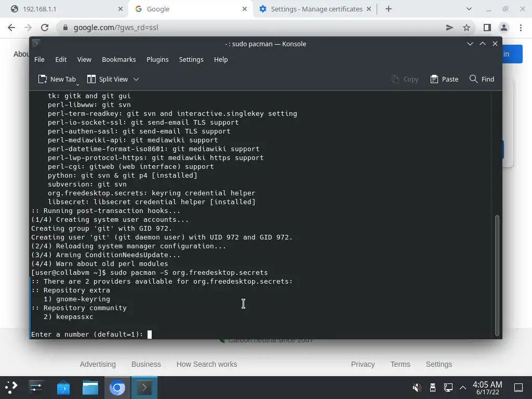Open the file manager from taskbar

pyautogui.click(x=90, y=388)
